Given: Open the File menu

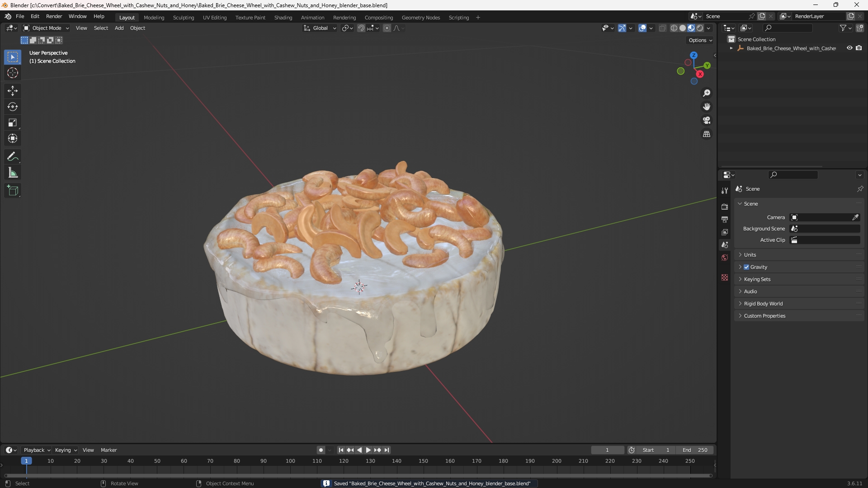Looking at the screenshot, I should pos(20,16).
